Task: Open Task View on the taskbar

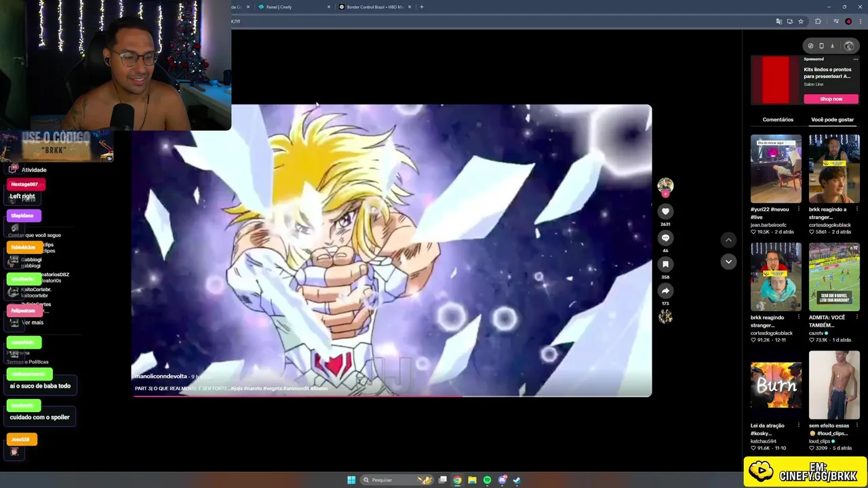Action: tap(443, 480)
